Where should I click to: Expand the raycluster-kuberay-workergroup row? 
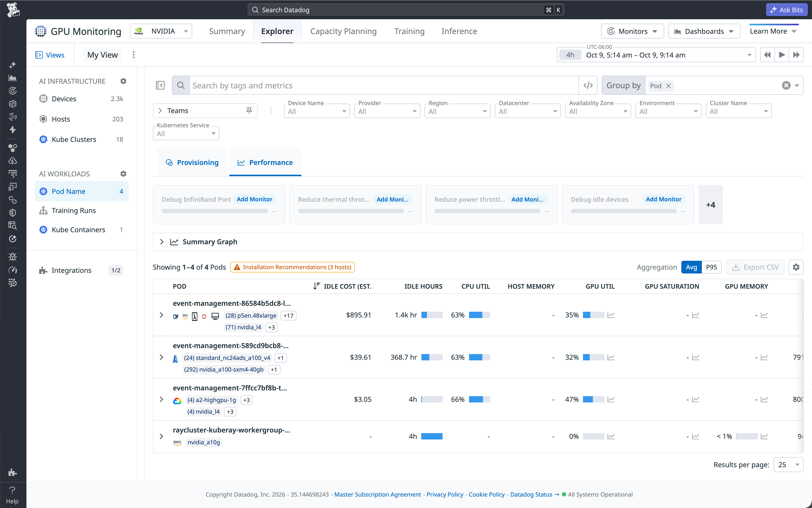(161, 437)
